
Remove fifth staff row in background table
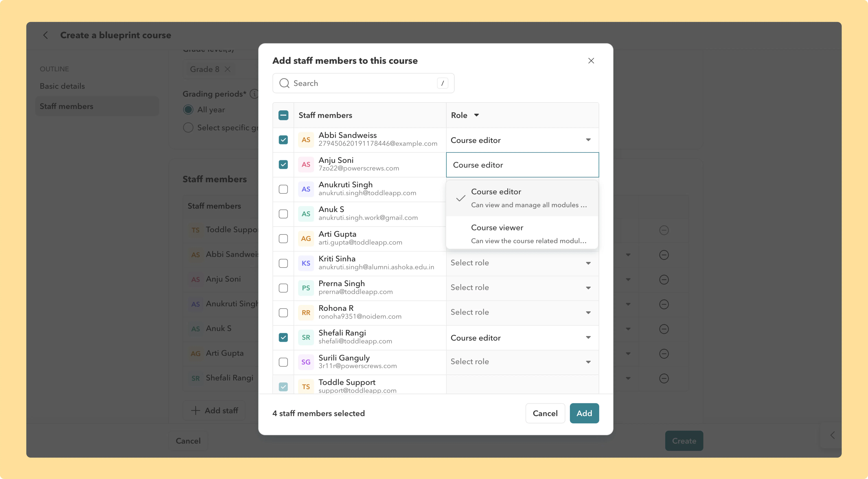click(664, 329)
